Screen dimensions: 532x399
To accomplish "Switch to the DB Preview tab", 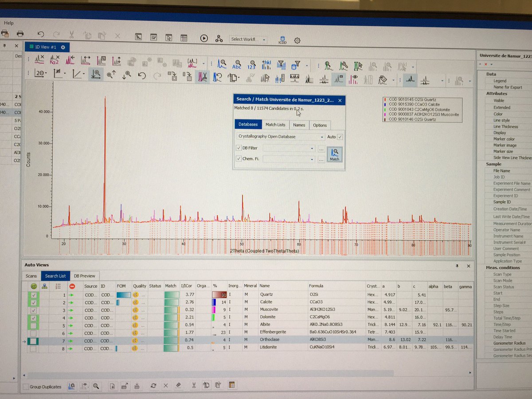I will click(x=84, y=276).
